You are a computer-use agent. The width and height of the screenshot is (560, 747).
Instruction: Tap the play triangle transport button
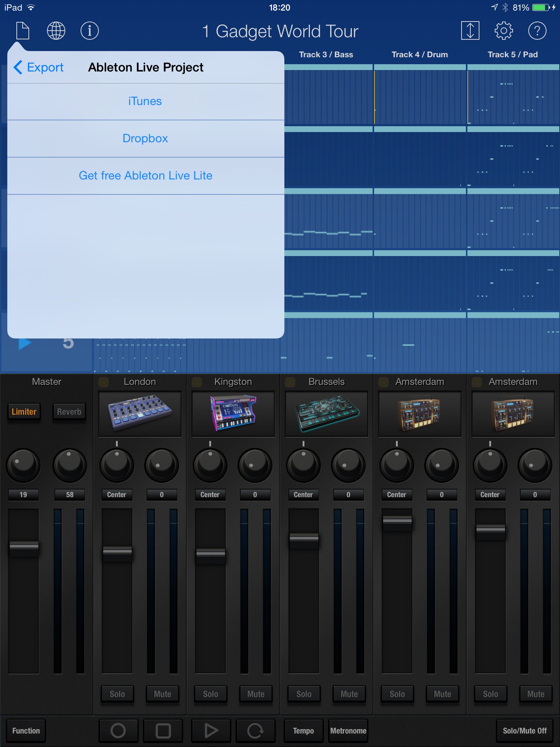[211, 731]
